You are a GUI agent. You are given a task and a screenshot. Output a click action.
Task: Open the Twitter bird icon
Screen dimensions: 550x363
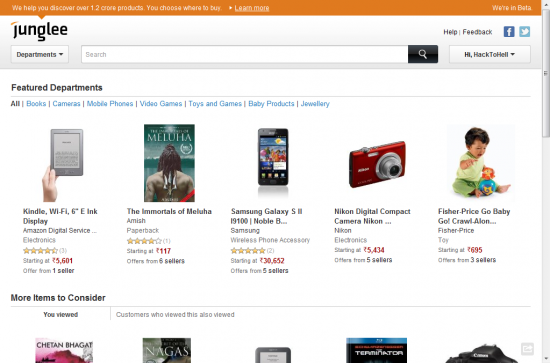click(524, 32)
